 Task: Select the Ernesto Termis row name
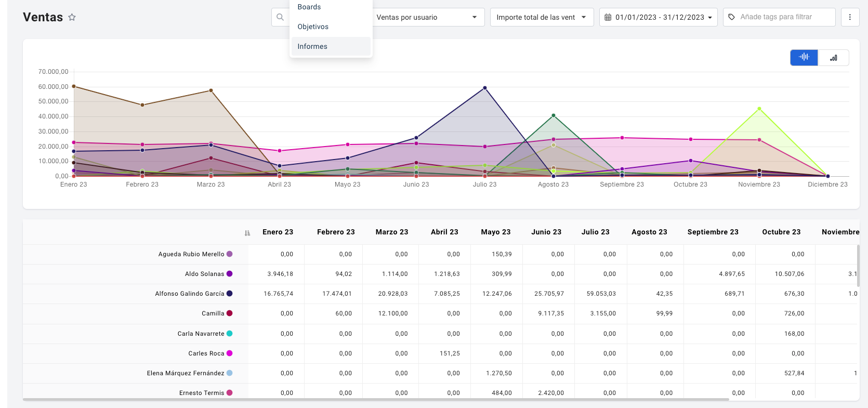click(x=202, y=393)
